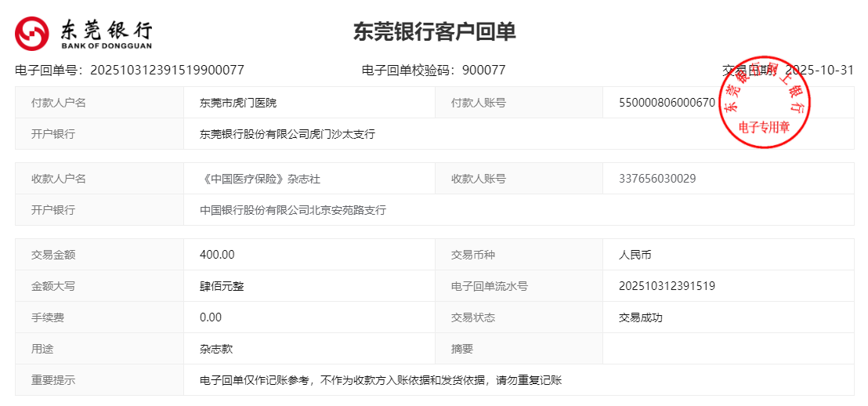The image size is (868, 406).
Task: Select payer name 东莞市虎门医院
Action: (238, 103)
